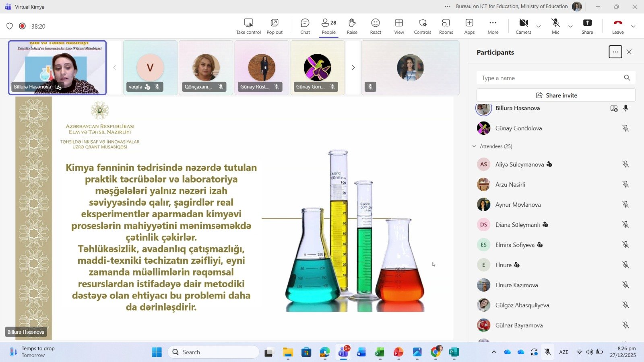Raise your hand in the meeting

(x=352, y=26)
